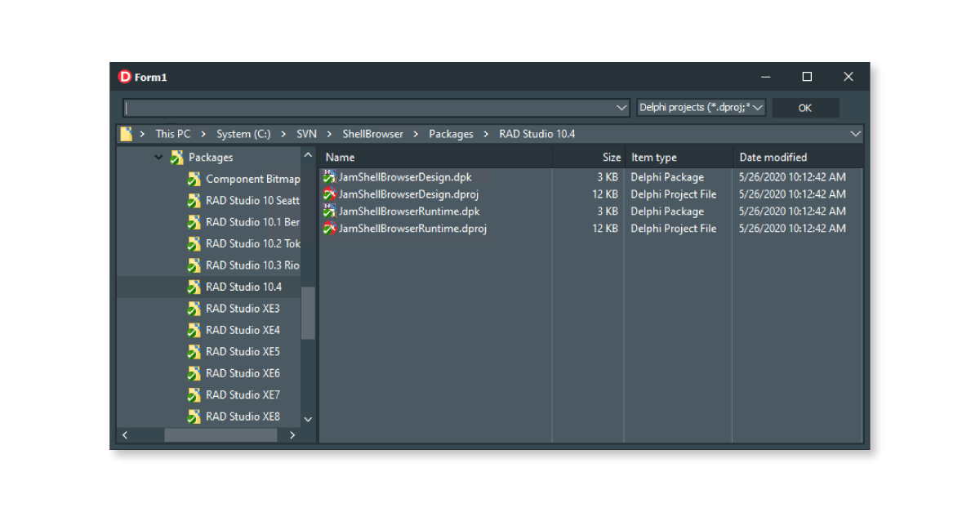Click the JamShellBrowserDesign.dpk file icon
980x512 pixels.
(329, 177)
